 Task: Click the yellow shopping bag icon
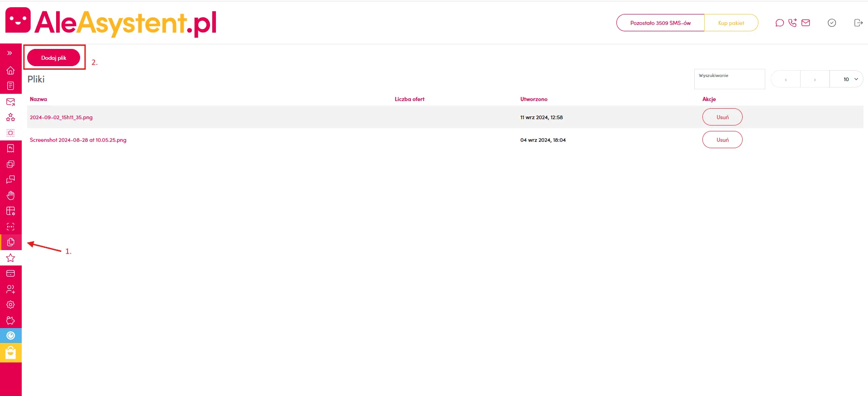click(10, 353)
